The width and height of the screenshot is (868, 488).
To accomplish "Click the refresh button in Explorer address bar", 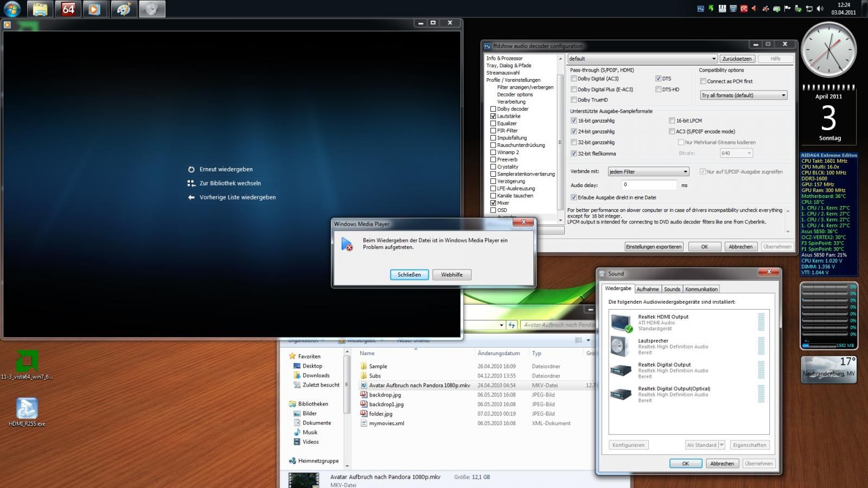I will coord(512,325).
